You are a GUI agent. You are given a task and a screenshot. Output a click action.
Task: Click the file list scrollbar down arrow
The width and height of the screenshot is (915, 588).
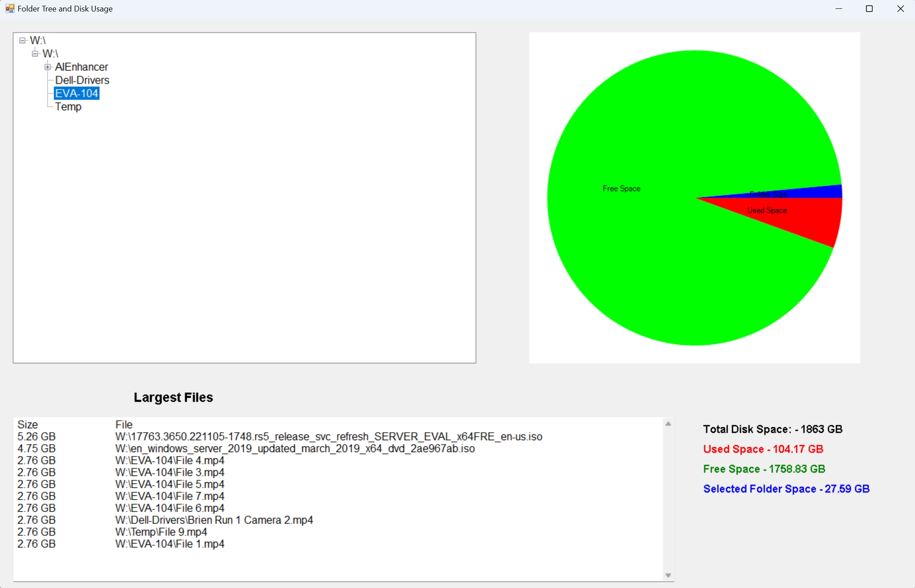point(668,575)
